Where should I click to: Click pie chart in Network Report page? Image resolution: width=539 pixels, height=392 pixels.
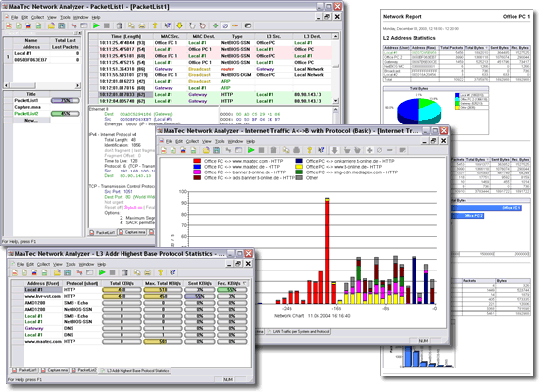418,112
